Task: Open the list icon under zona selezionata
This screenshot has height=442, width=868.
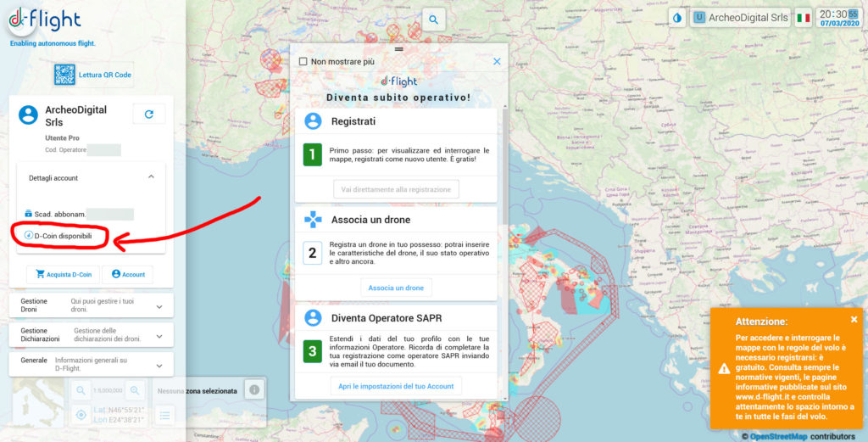Action: pyautogui.click(x=164, y=414)
